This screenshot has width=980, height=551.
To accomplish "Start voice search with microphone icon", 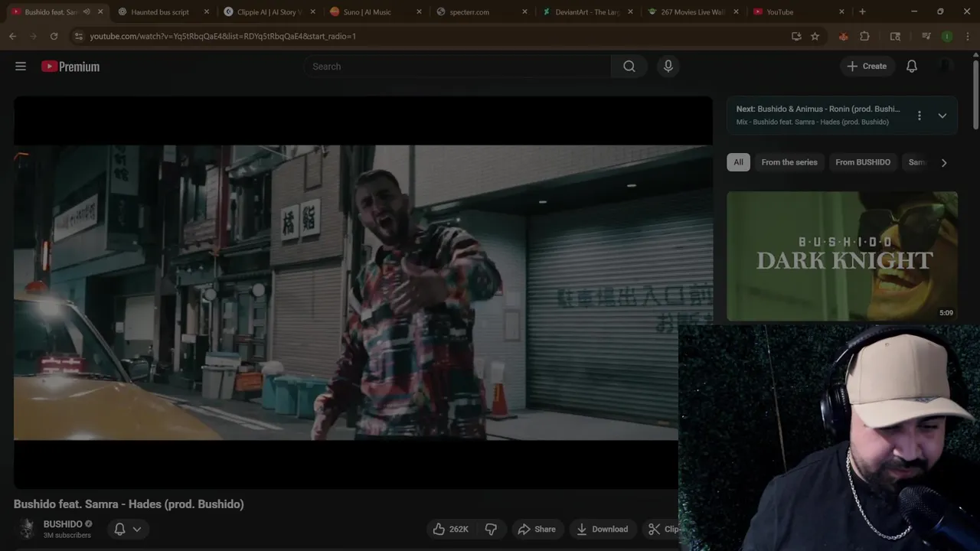I will coord(668,67).
